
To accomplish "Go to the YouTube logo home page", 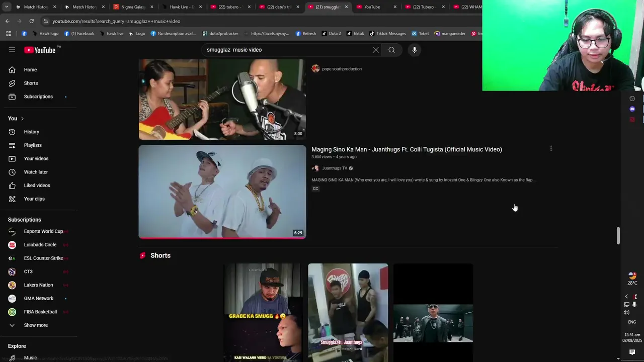I will pos(40,50).
